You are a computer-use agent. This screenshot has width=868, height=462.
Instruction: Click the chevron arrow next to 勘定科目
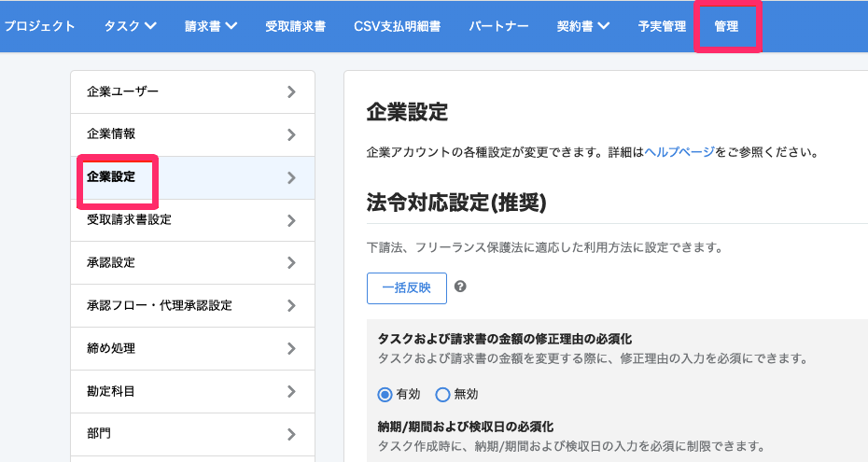[292, 392]
